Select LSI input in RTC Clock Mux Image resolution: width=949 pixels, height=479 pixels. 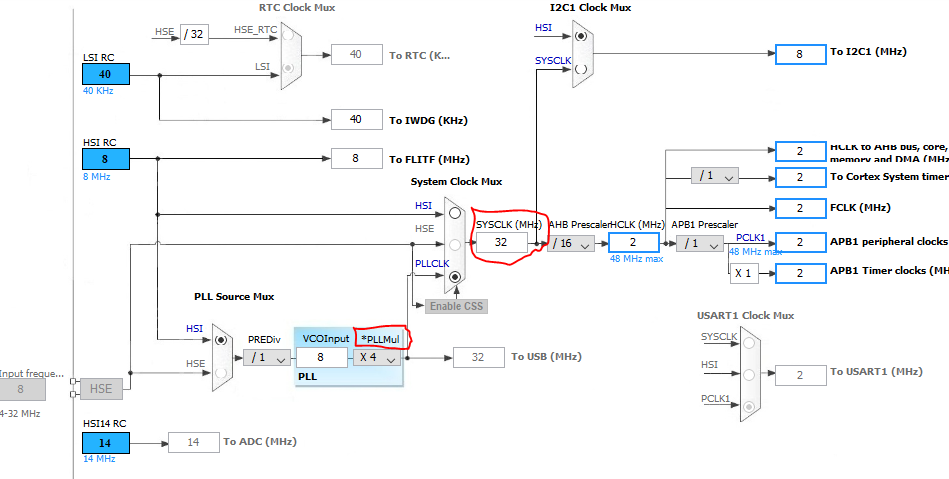(290, 68)
